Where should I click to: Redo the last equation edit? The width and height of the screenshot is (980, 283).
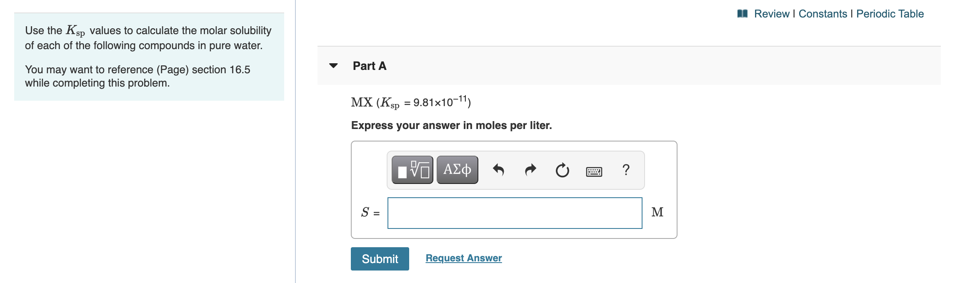[530, 169]
